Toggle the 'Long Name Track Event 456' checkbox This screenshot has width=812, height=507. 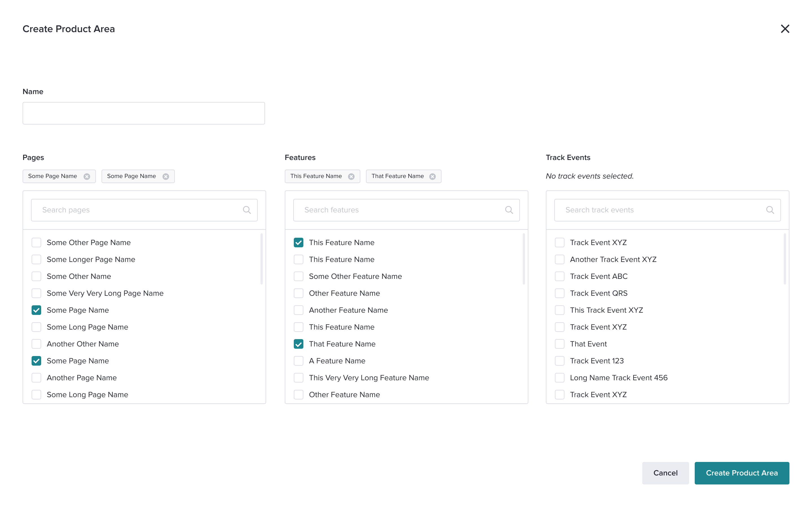click(559, 377)
